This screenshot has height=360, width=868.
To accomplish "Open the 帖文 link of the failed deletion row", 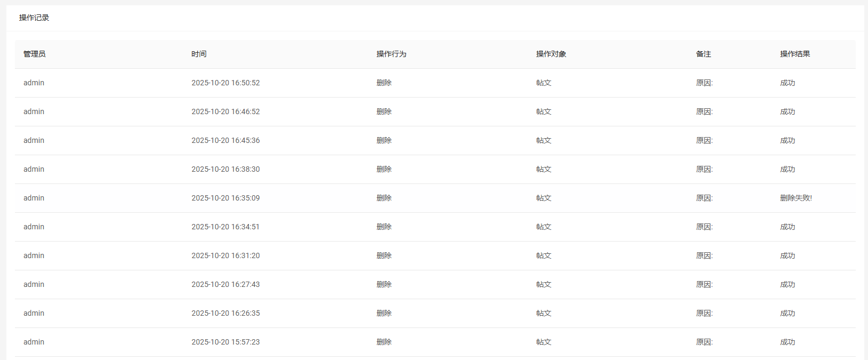I will pos(543,198).
